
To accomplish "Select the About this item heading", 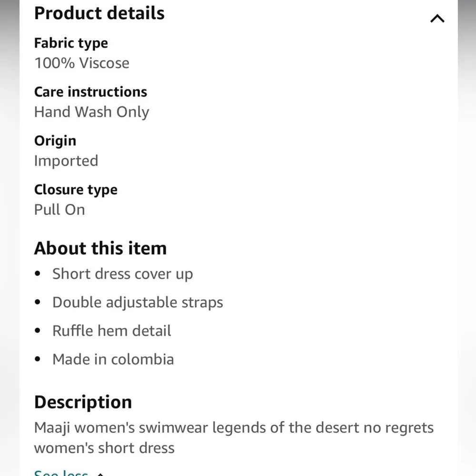I will [100, 248].
